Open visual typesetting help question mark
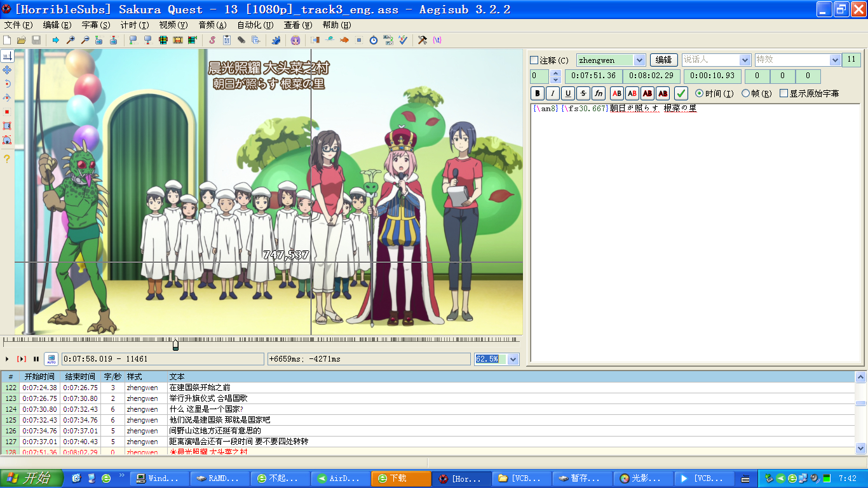This screenshot has height=488, width=868. click(x=7, y=159)
